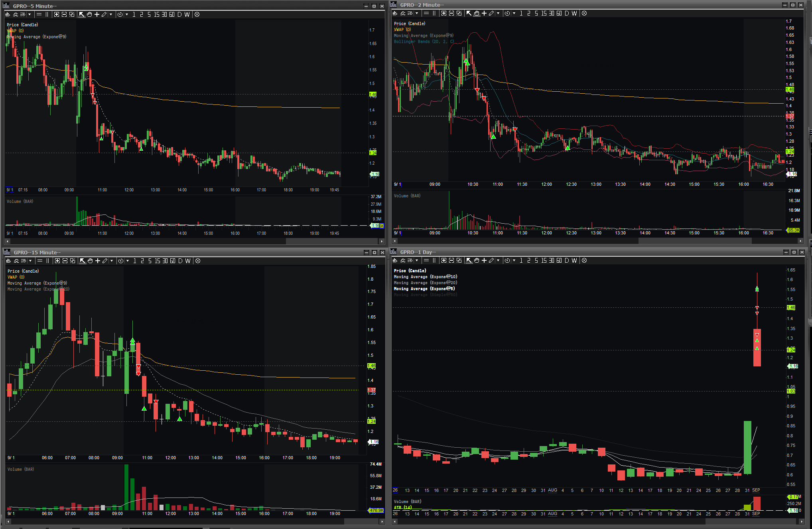Open studies list icon in 2 Minute toolbar
Viewport: 812px width, 529px height.
coord(410,13)
